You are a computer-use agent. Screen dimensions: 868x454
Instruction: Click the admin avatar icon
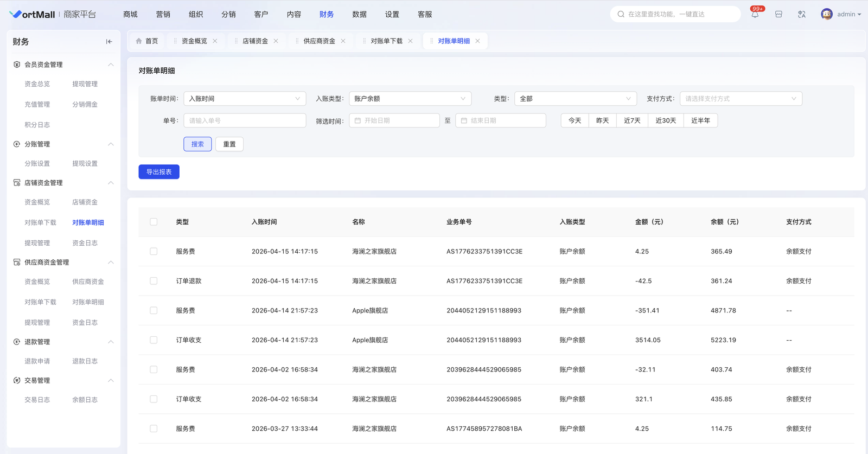[826, 15]
